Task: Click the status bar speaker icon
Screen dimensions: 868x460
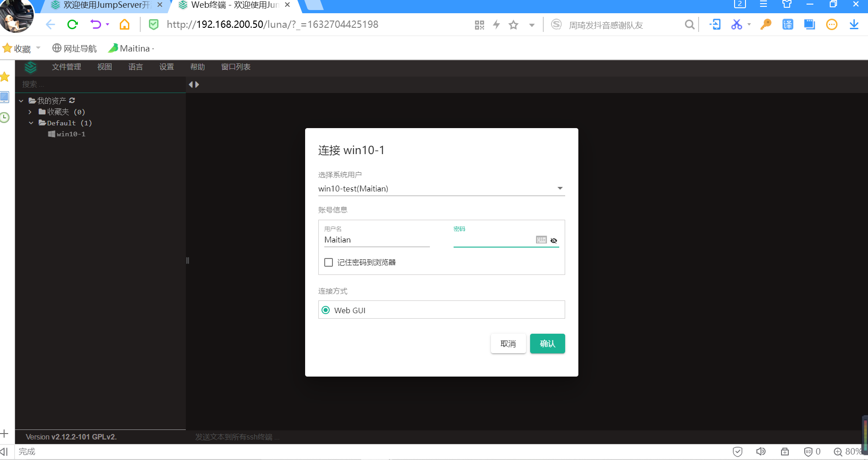Action: (x=761, y=451)
